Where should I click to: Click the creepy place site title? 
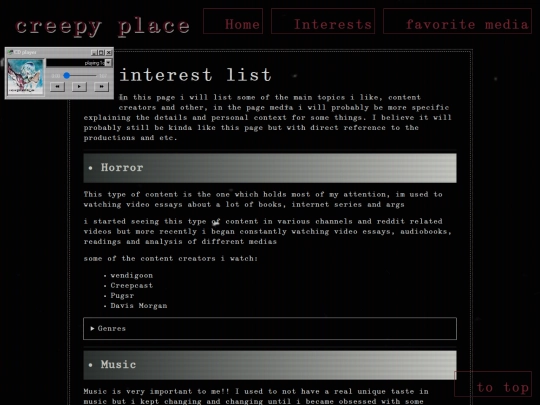tap(102, 27)
